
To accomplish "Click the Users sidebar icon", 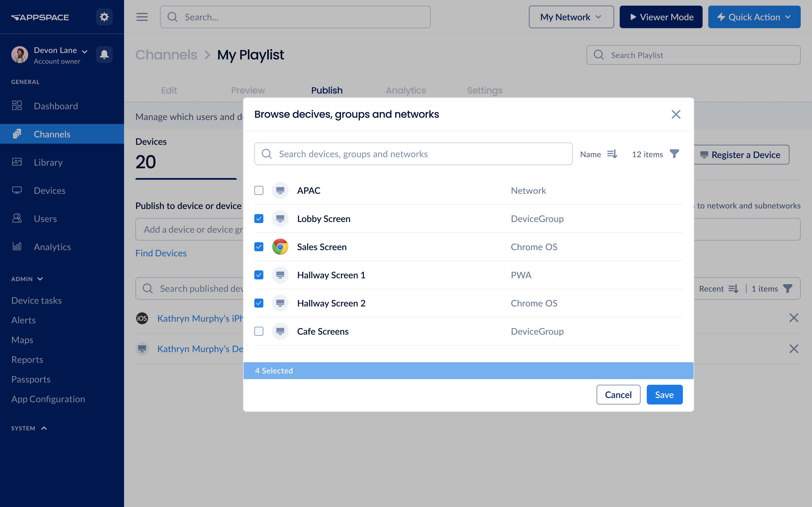I will pos(17,219).
